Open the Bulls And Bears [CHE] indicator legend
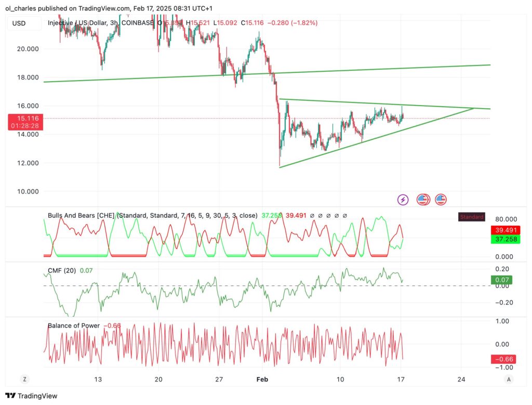 pos(81,215)
